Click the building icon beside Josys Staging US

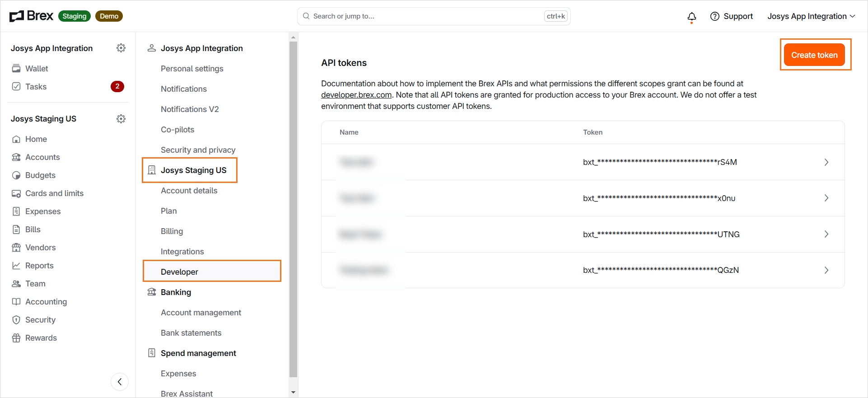click(152, 170)
